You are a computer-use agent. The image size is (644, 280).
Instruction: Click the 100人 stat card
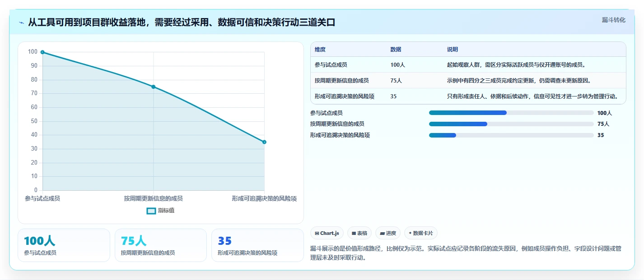click(64, 245)
